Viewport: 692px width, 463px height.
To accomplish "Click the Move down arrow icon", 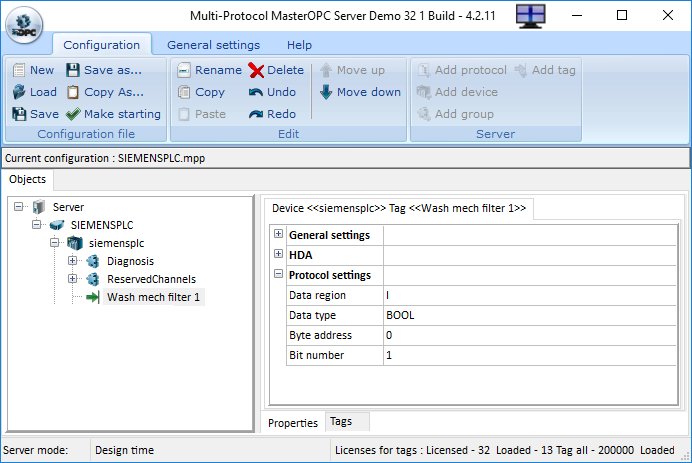I will click(326, 92).
